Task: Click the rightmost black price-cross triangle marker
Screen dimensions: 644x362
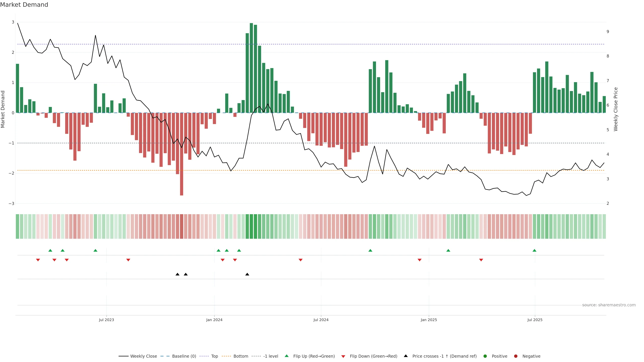Action: tap(247, 274)
